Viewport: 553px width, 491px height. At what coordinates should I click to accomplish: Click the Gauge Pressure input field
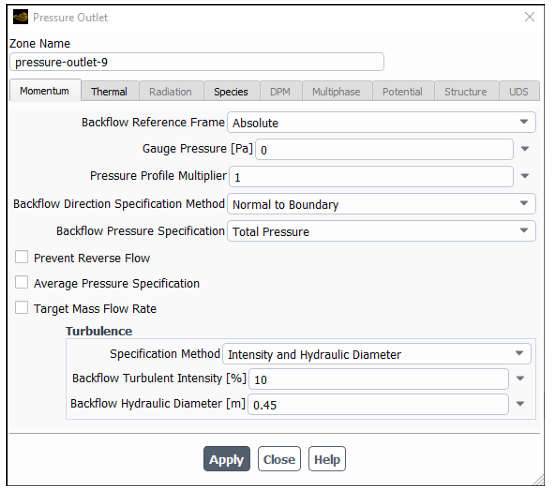[384, 150]
